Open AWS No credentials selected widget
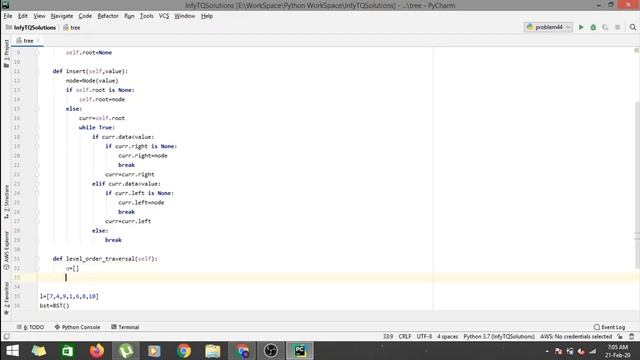This screenshot has height=360, width=640. (576, 337)
